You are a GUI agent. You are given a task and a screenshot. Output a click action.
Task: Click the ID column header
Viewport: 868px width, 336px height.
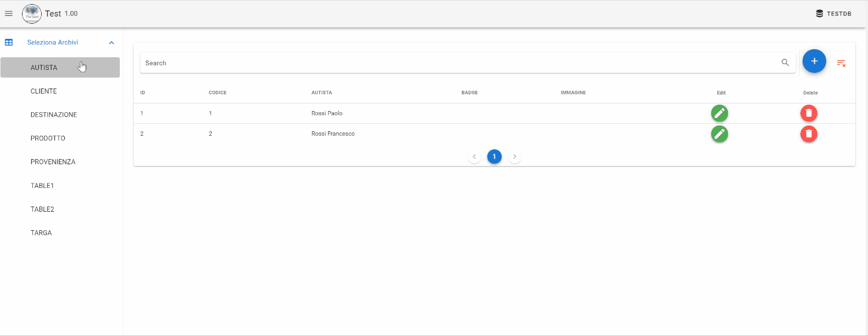tap(142, 93)
